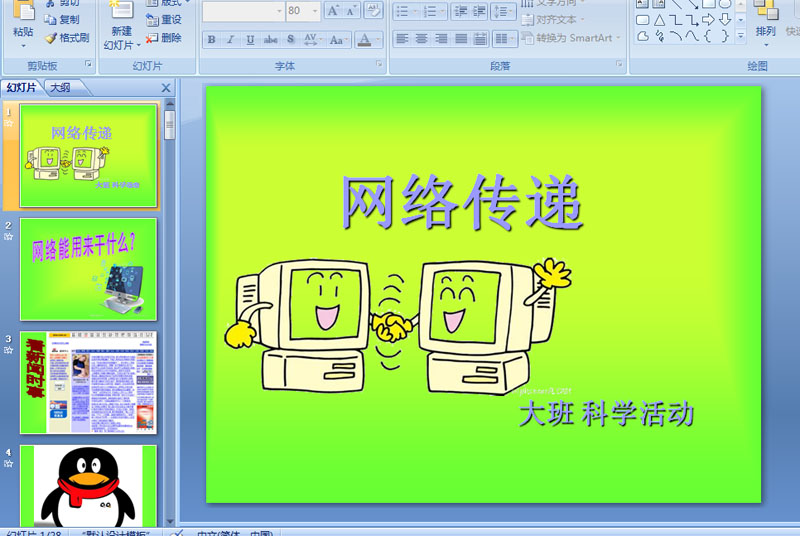
Task: Select the slide 2 thumbnail
Action: click(x=89, y=269)
